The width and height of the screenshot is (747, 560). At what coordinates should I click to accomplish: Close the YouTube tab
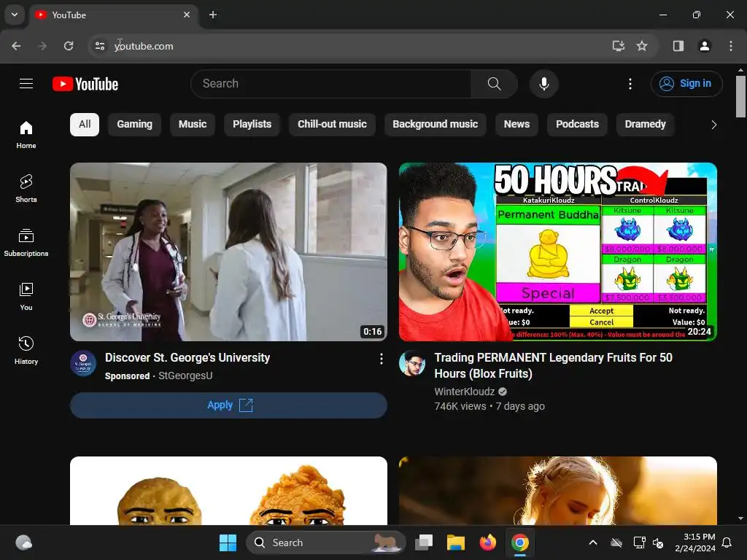pyautogui.click(x=187, y=15)
